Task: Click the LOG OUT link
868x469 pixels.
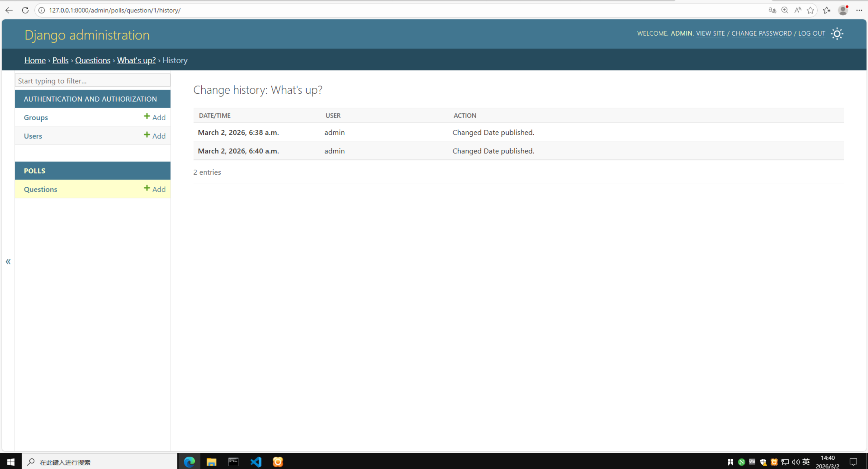Action: [x=811, y=33]
